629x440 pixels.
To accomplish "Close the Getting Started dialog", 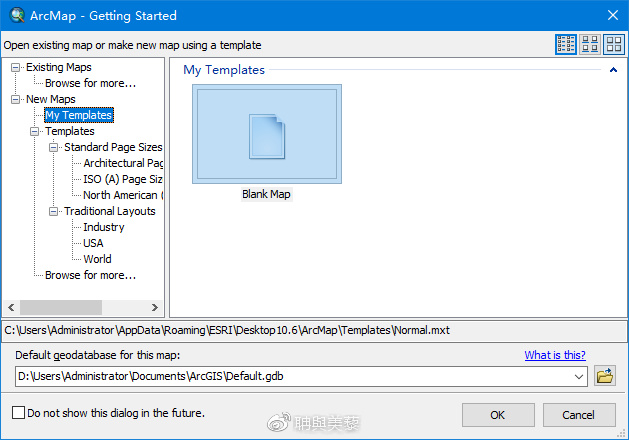I will (613, 15).
